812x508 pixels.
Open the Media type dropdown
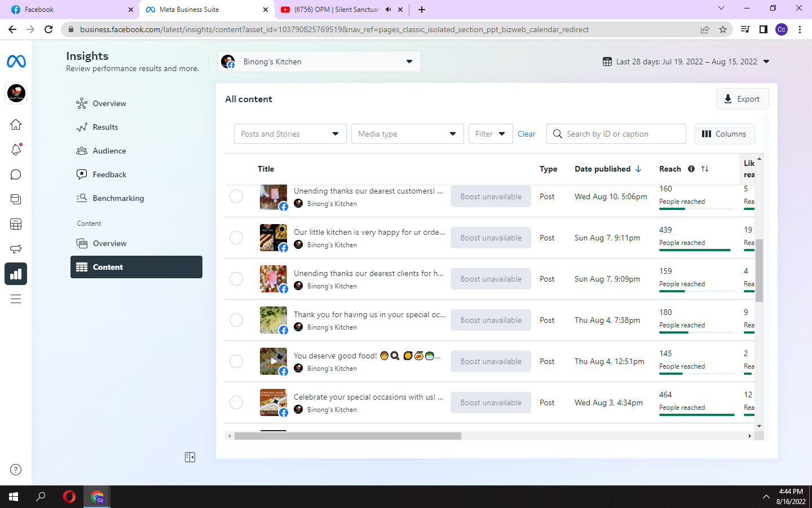click(407, 134)
